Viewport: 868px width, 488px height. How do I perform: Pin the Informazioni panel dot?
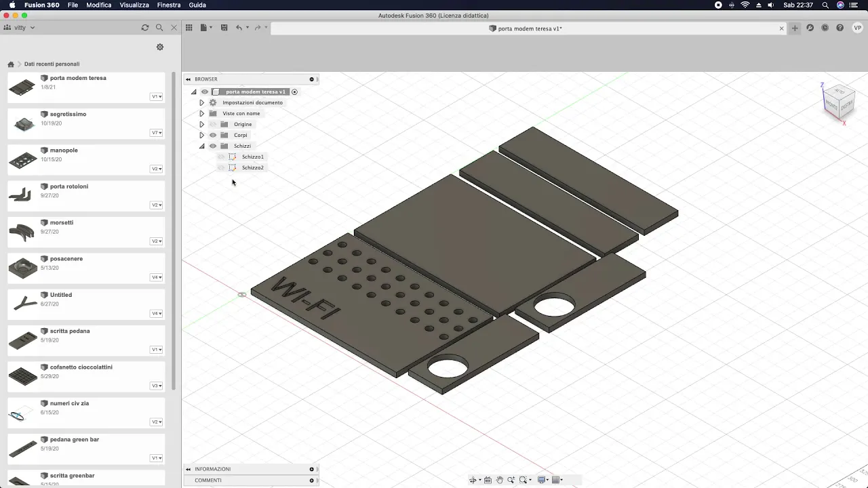click(312, 469)
